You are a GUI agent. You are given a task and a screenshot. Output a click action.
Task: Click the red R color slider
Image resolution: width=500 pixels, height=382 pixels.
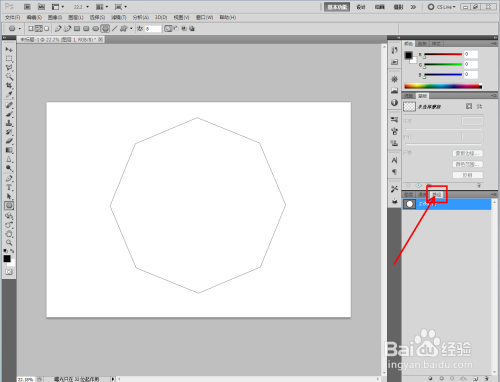pyautogui.click(x=443, y=54)
